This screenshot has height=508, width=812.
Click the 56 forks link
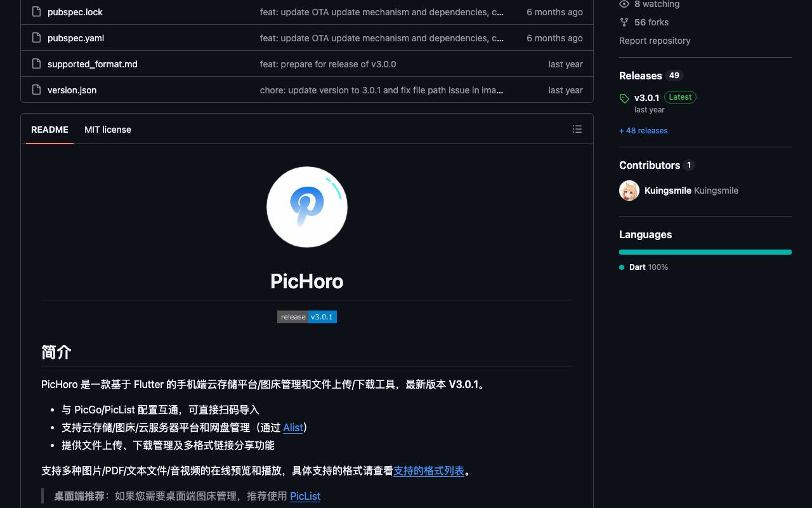point(652,22)
